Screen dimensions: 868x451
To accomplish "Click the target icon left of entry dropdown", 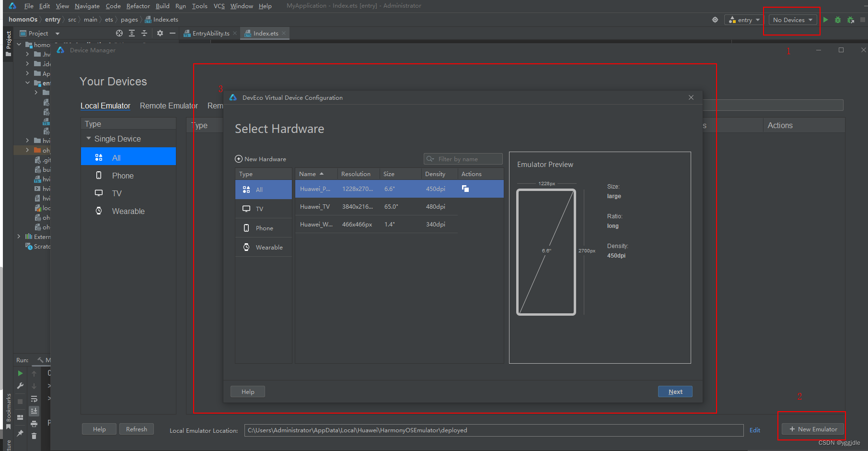I will [715, 20].
